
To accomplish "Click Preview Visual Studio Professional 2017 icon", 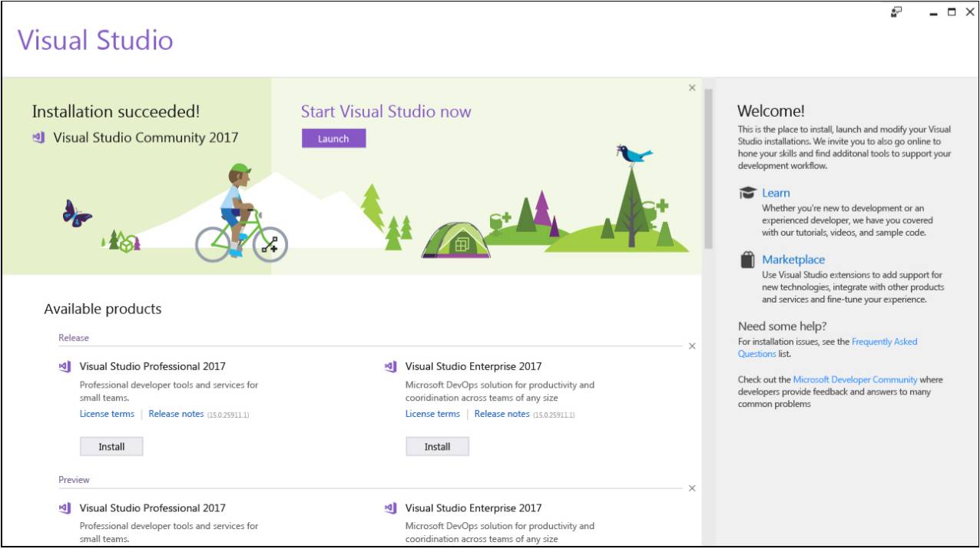I will tap(65, 508).
